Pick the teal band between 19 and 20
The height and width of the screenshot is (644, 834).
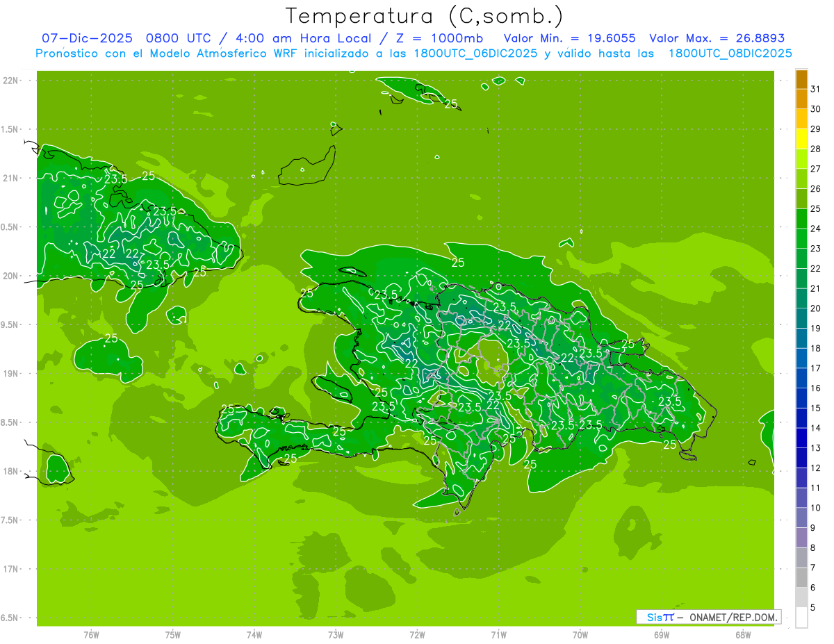tap(801, 318)
